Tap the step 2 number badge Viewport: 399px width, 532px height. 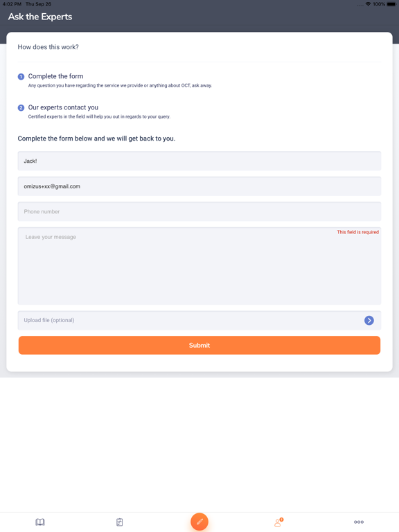pyautogui.click(x=21, y=108)
